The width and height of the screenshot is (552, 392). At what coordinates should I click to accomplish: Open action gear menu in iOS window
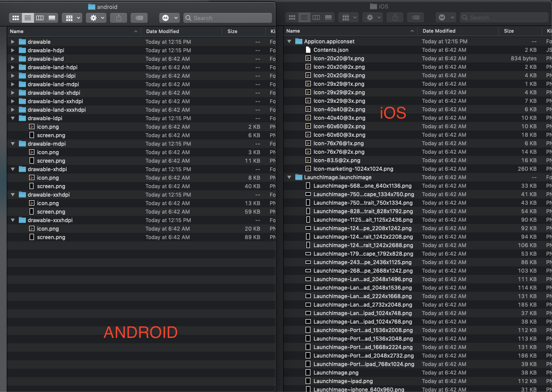point(372,17)
